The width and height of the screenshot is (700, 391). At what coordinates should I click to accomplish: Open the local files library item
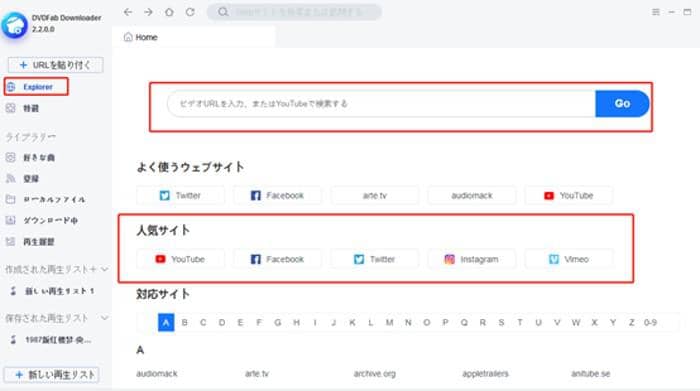46,200
